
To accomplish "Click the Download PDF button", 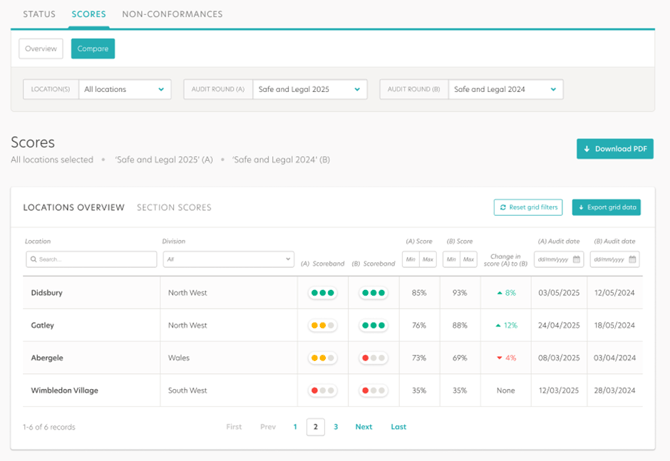I will click(614, 149).
